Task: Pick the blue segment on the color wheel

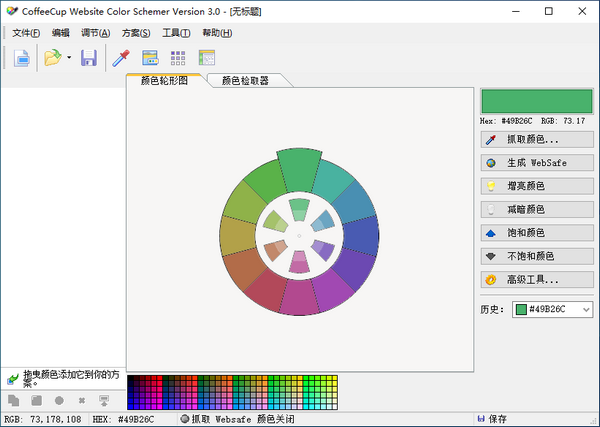Action: [362, 235]
